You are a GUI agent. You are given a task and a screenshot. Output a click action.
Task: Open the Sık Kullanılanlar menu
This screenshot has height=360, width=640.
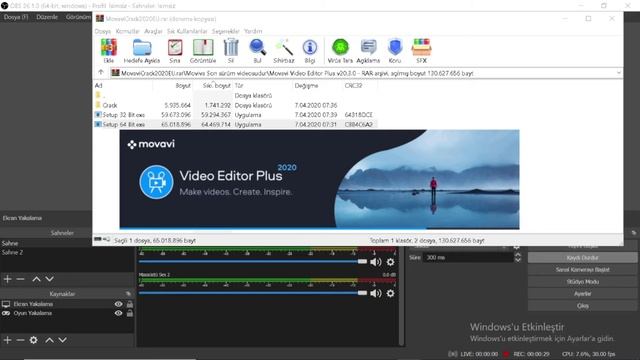pyautogui.click(x=187, y=31)
